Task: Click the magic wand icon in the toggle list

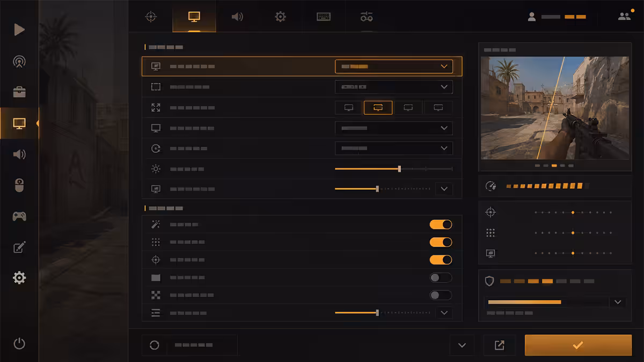Action: [x=156, y=225]
